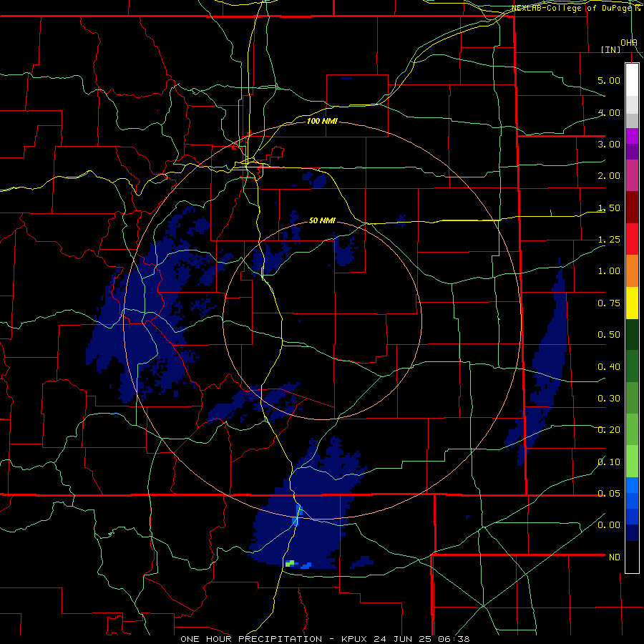Select the 0.75 legend value

pos(609,303)
